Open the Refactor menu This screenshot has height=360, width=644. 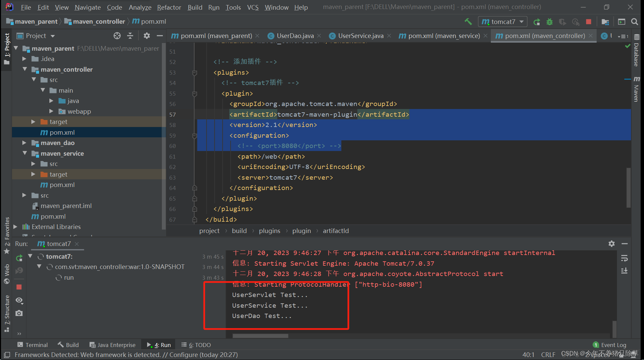[169, 7]
